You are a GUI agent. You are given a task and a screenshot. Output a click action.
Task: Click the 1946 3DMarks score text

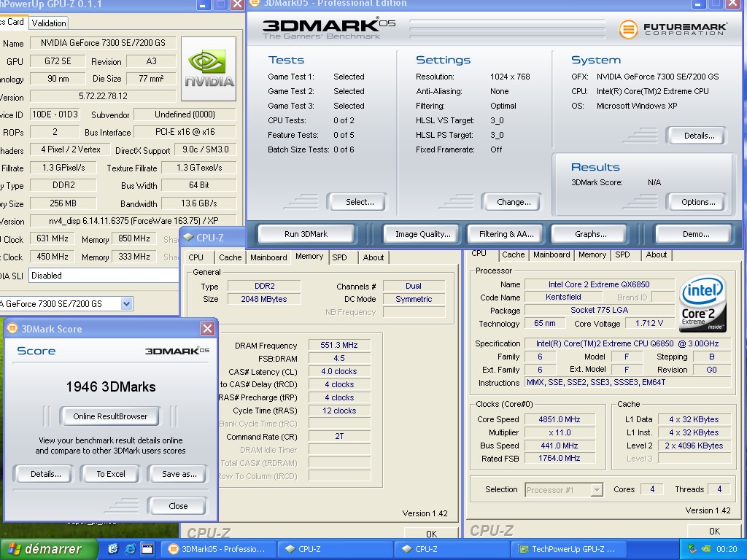pos(111,386)
